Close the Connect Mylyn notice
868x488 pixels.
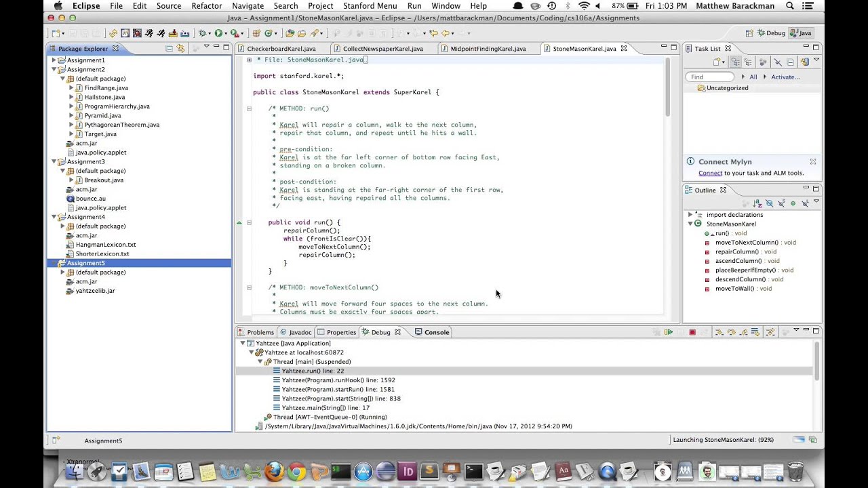(x=812, y=161)
